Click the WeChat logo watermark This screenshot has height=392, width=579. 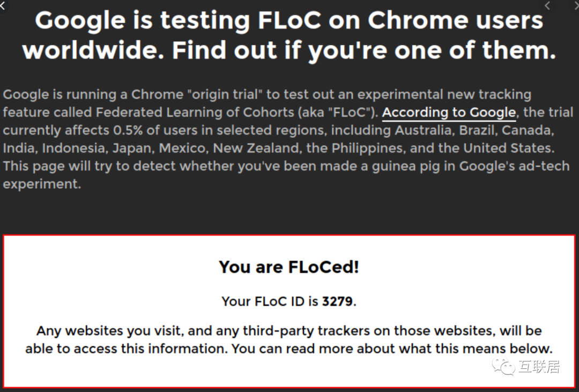pos(503,366)
